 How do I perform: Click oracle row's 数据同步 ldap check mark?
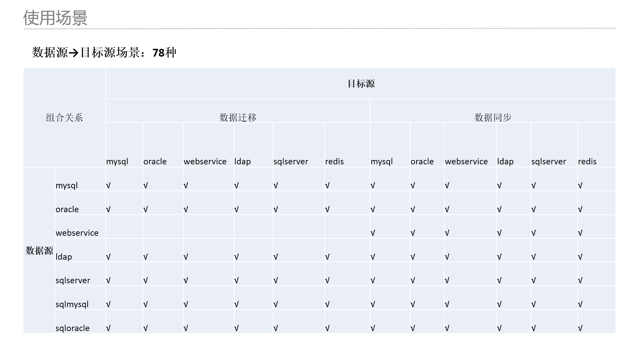point(499,209)
